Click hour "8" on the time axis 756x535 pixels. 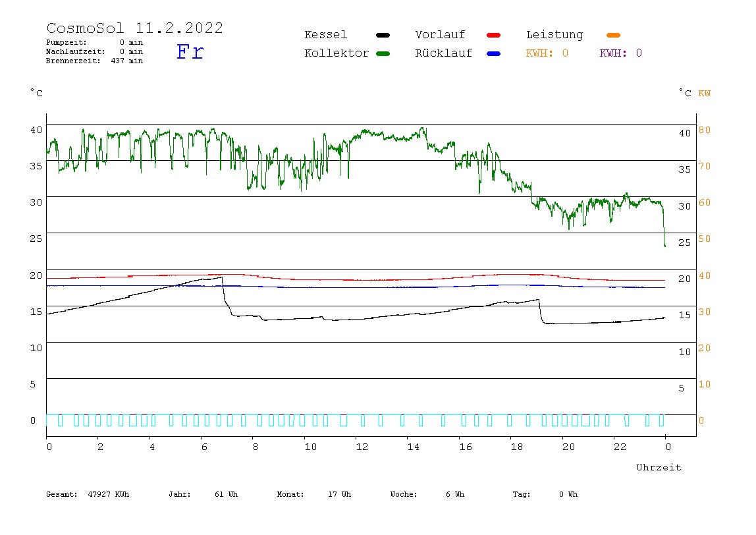[255, 447]
